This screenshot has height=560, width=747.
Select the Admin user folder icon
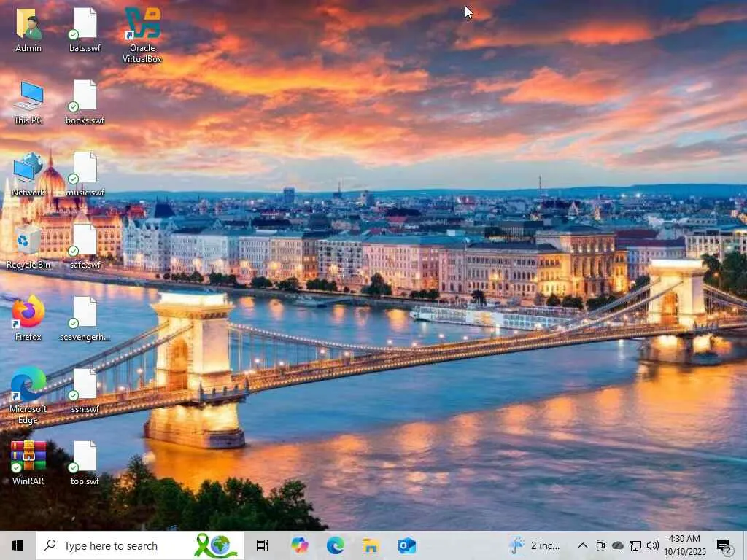[28, 29]
